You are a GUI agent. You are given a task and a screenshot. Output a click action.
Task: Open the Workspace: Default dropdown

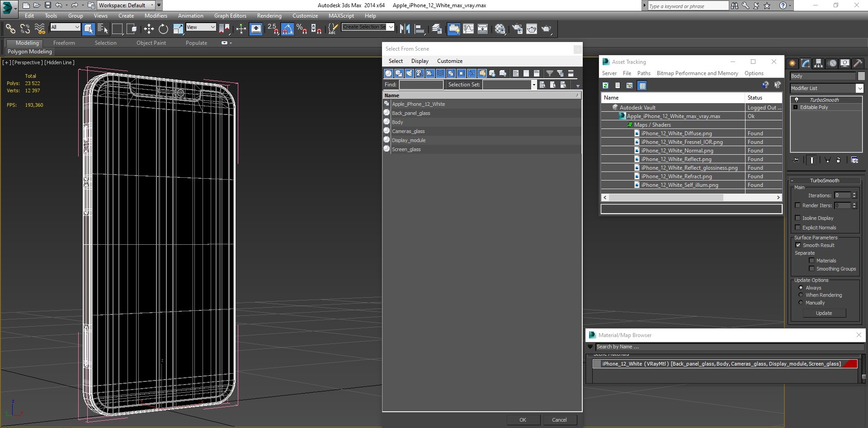click(x=127, y=5)
